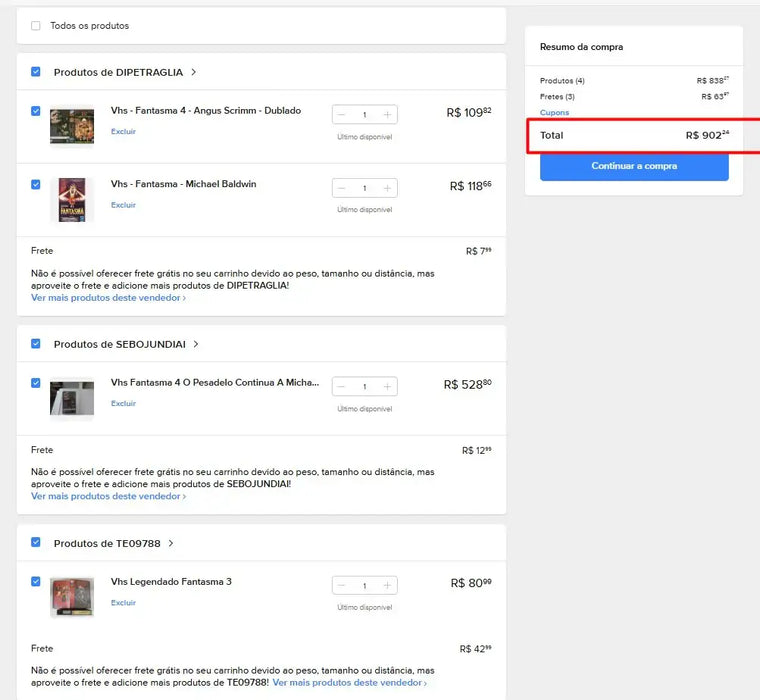Toggle Produtos de SEBOJUNDIAI seller checkbox

point(36,344)
